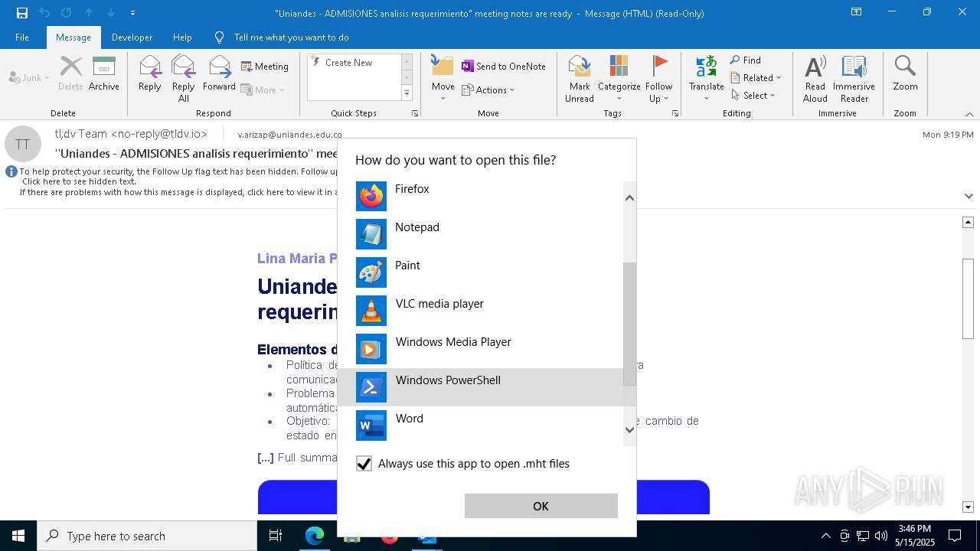Click sender avatar TT
Image resolution: width=980 pixels, height=551 pixels.
(23, 144)
